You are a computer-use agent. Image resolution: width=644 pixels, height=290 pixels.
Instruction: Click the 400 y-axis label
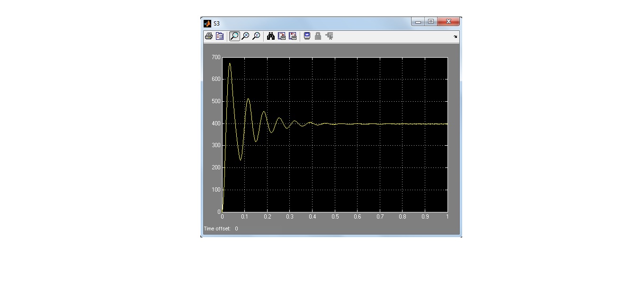(x=216, y=123)
